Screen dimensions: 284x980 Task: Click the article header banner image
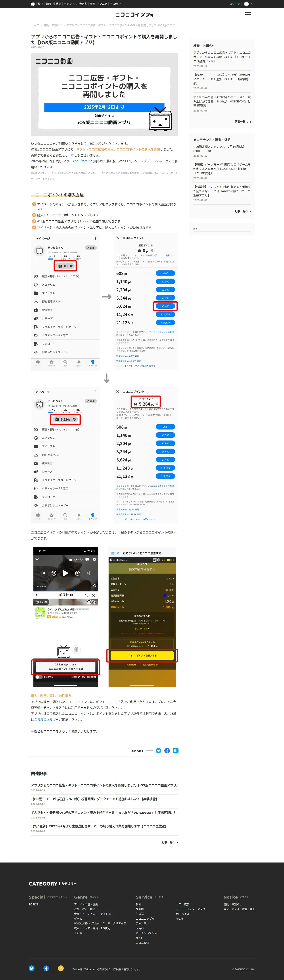[104, 94]
